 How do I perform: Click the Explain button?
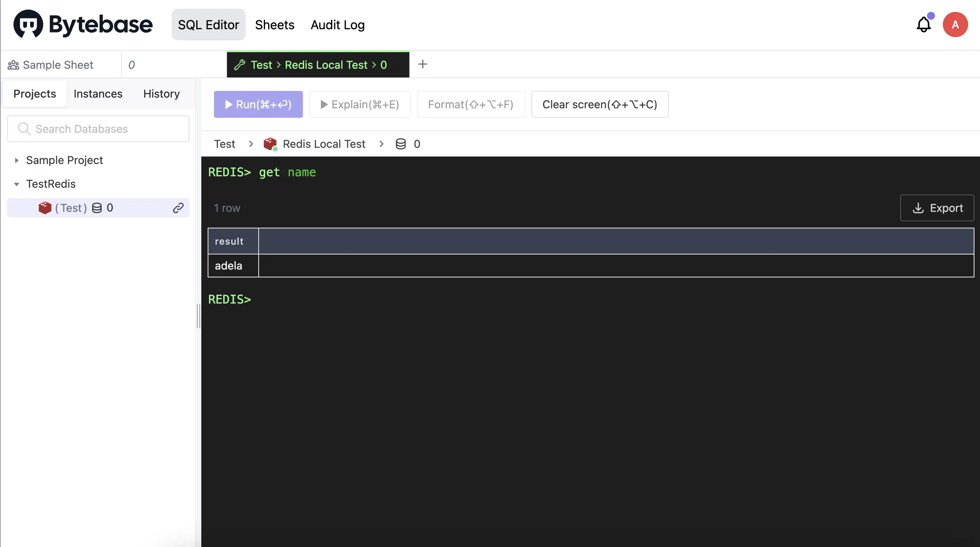click(360, 104)
